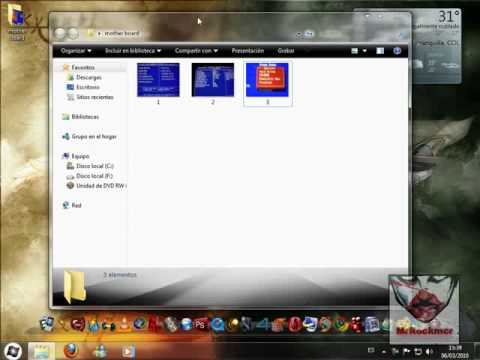Launch Photoshop from the dock
This screenshot has height=360, width=480.
201,324
